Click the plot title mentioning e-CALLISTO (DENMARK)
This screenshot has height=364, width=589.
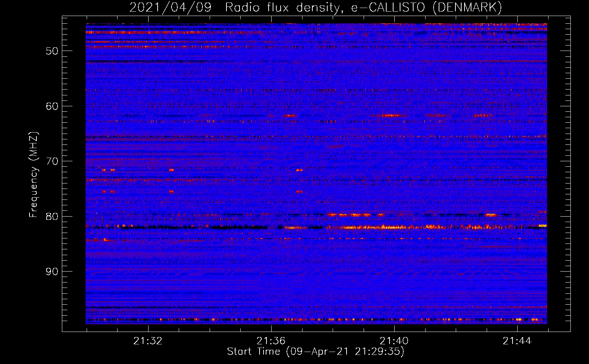click(316, 7)
